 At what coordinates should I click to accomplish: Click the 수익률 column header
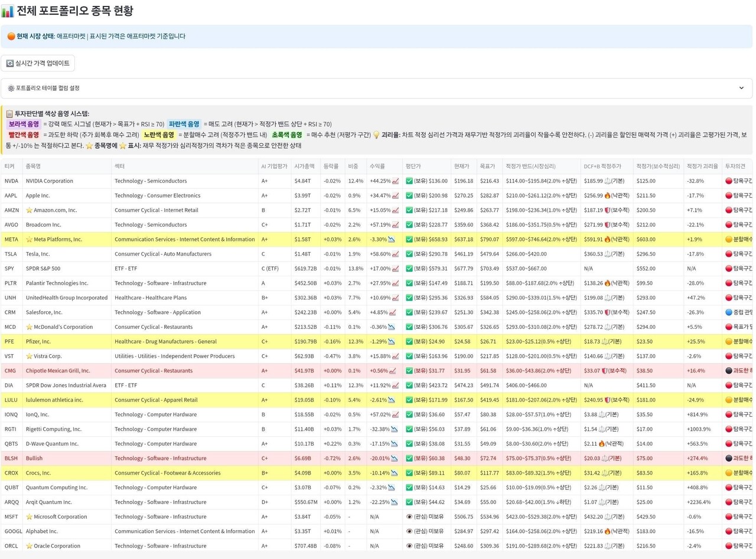376,166
